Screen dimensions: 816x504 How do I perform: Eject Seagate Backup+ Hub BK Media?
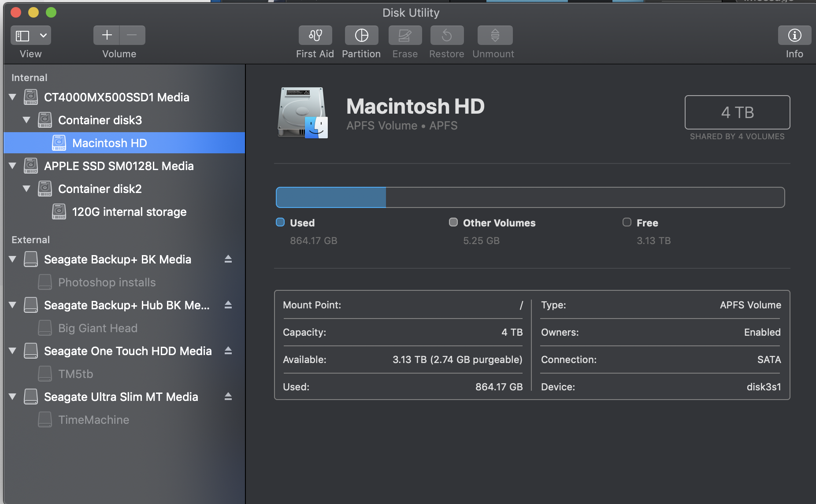228,305
